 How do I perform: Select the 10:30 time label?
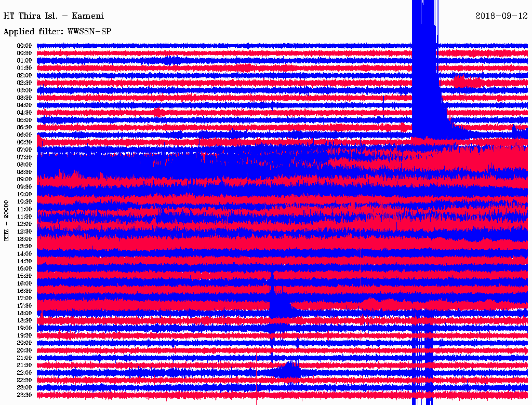coord(24,202)
